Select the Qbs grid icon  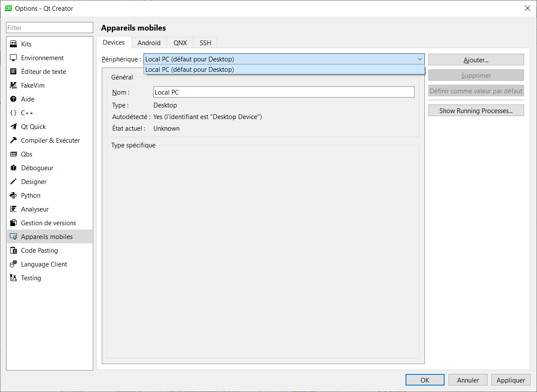(x=13, y=154)
